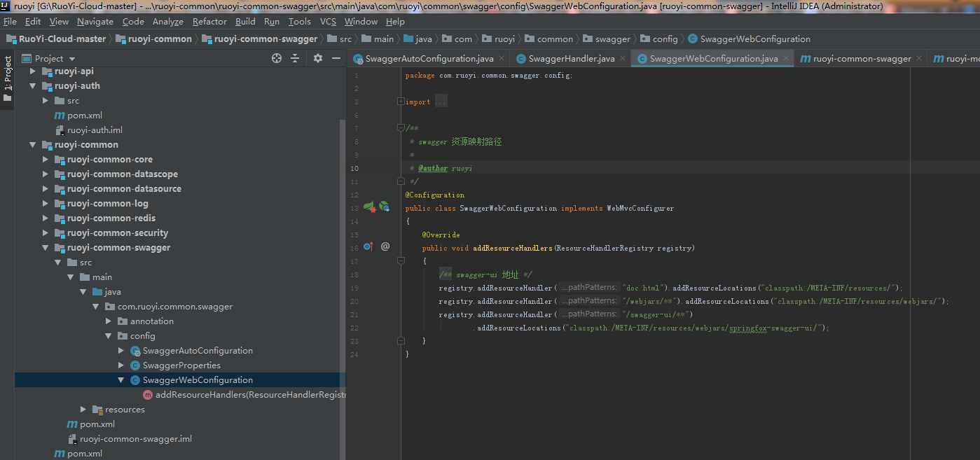Click the @ annotation gutter icon on line 16
The image size is (980, 460).
click(x=385, y=246)
